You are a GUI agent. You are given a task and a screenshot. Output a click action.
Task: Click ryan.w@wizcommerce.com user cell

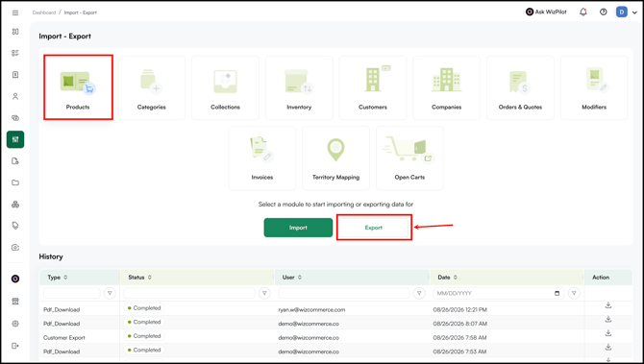tap(311, 310)
